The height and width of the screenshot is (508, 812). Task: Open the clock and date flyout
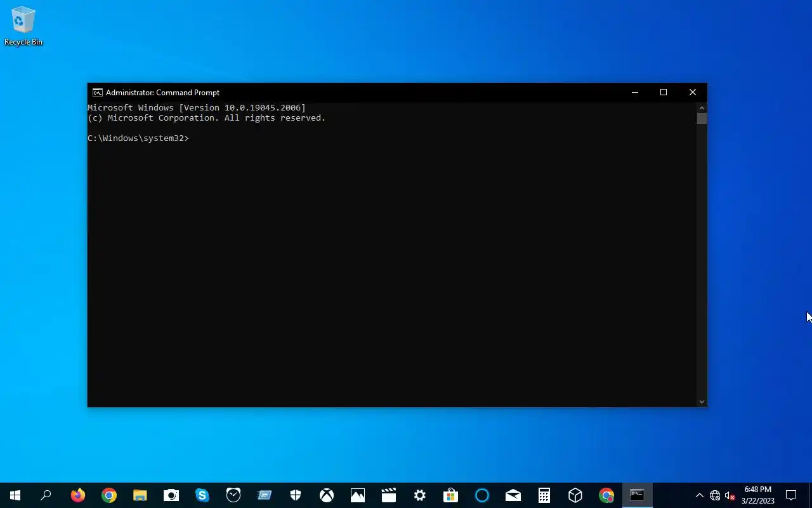pos(758,495)
